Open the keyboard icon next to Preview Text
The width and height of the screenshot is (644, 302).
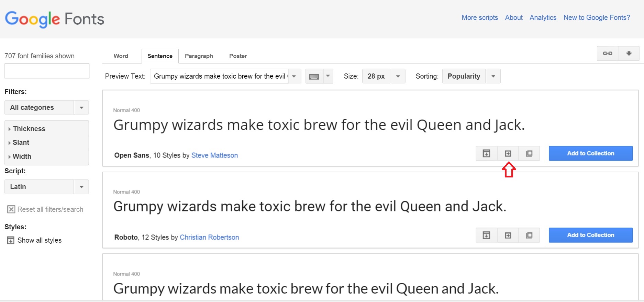tap(314, 77)
